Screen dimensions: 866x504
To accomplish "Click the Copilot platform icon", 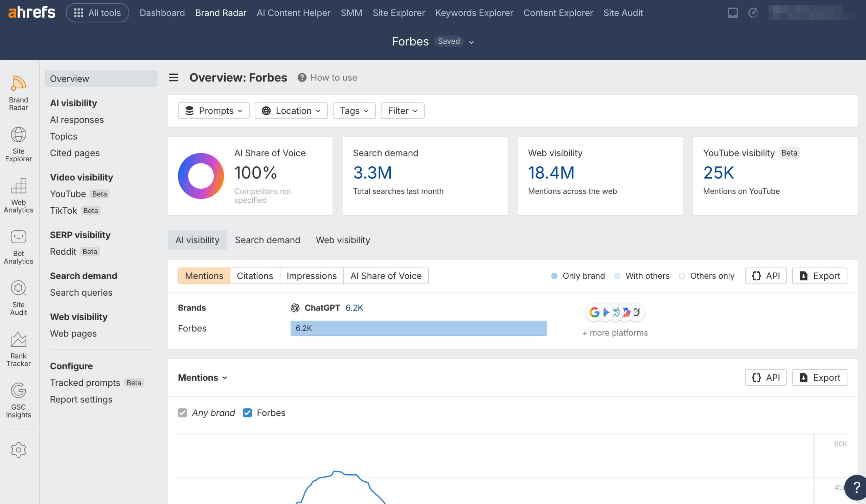I will point(626,312).
